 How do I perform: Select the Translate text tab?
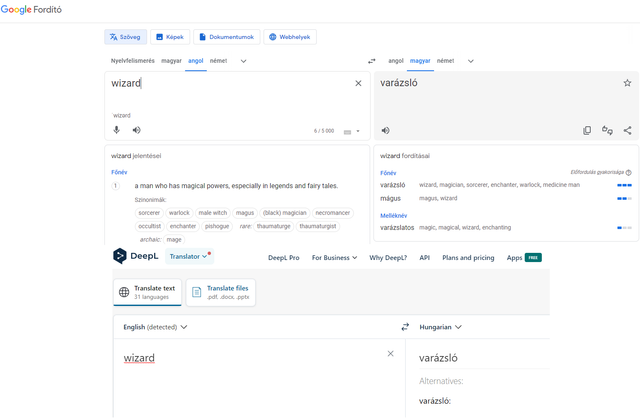tap(147, 292)
